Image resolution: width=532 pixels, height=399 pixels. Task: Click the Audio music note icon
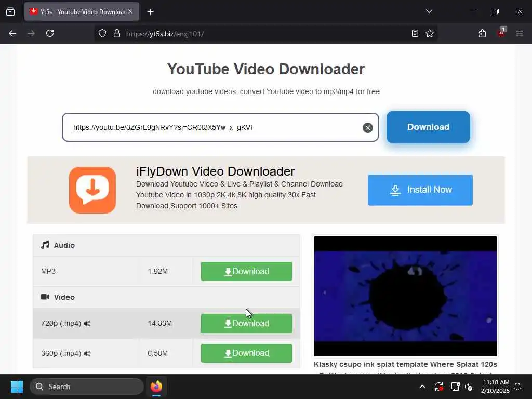click(x=45, y=245)
